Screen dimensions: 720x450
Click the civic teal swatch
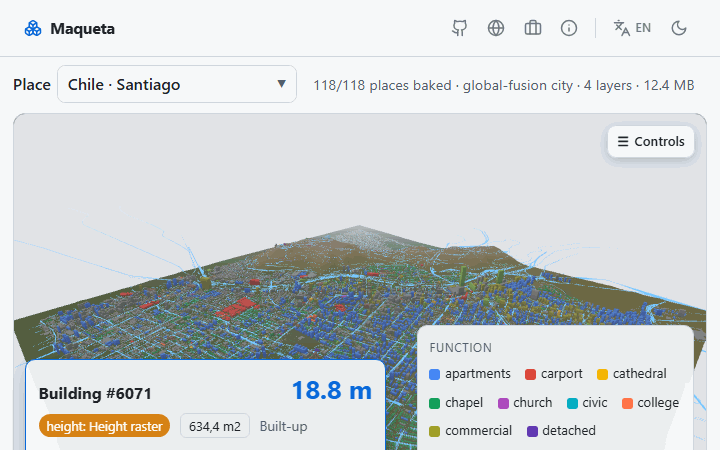click(x=572, y=403)
